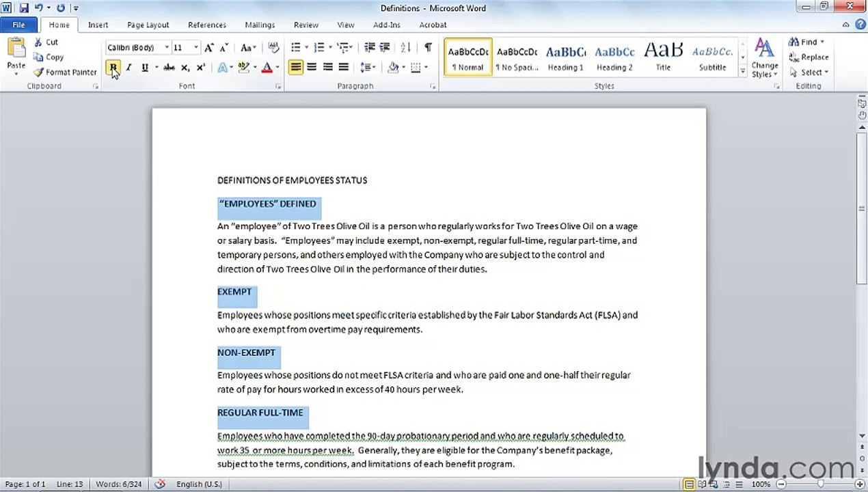The height and width of the screenshot is (492, 868).
Task: Click Increase Indent icon
Action: pos(385,47)
